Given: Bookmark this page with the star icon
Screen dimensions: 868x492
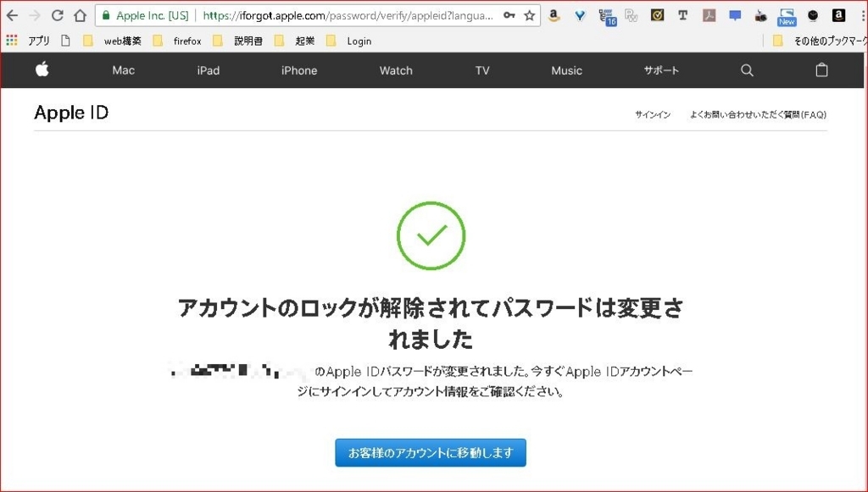Looking at the screenshot, I should pyautogui.click(x=530, y=15).
